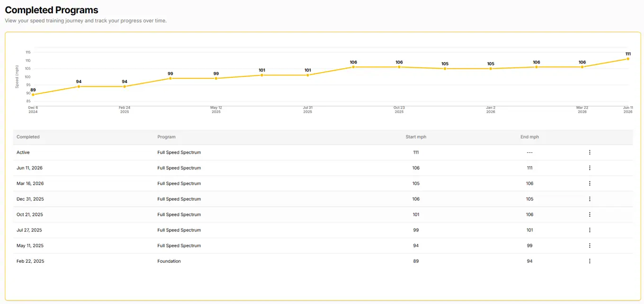Click the 94 data point above Feb 24 2025
The width and height of the screenshot is (644, 304).
click(125, 86)
